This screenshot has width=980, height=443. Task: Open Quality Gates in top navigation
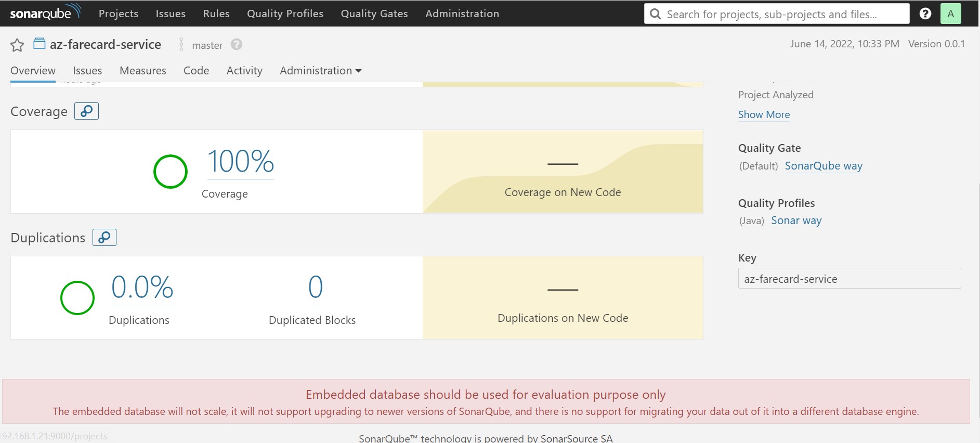(x=374, y=14)
